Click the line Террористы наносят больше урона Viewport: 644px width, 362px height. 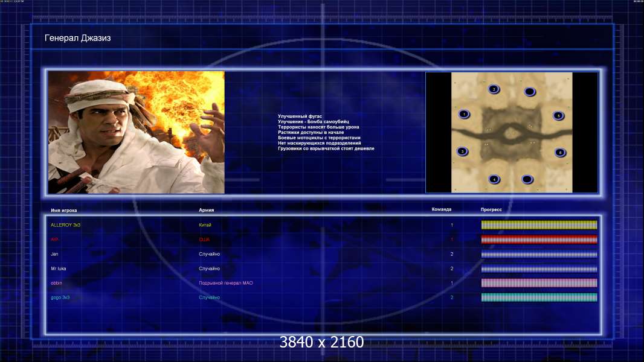tap(318, 127)
